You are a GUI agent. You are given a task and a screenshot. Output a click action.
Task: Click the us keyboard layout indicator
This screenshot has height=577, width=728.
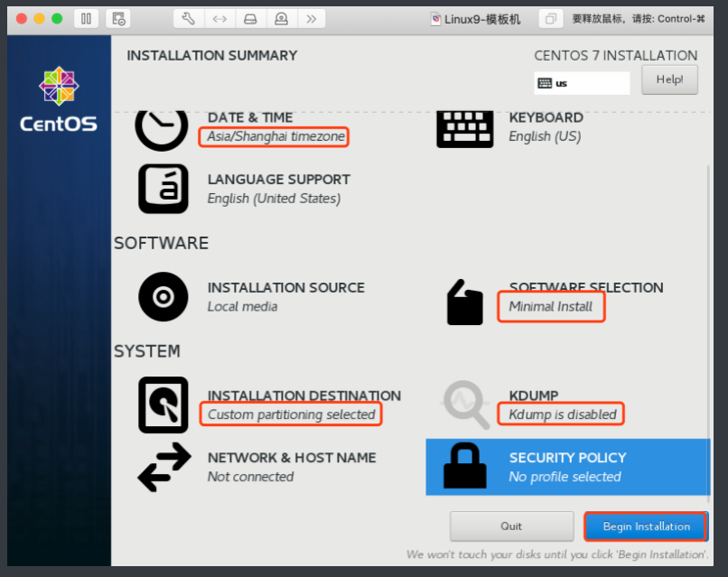pos(582,83)
